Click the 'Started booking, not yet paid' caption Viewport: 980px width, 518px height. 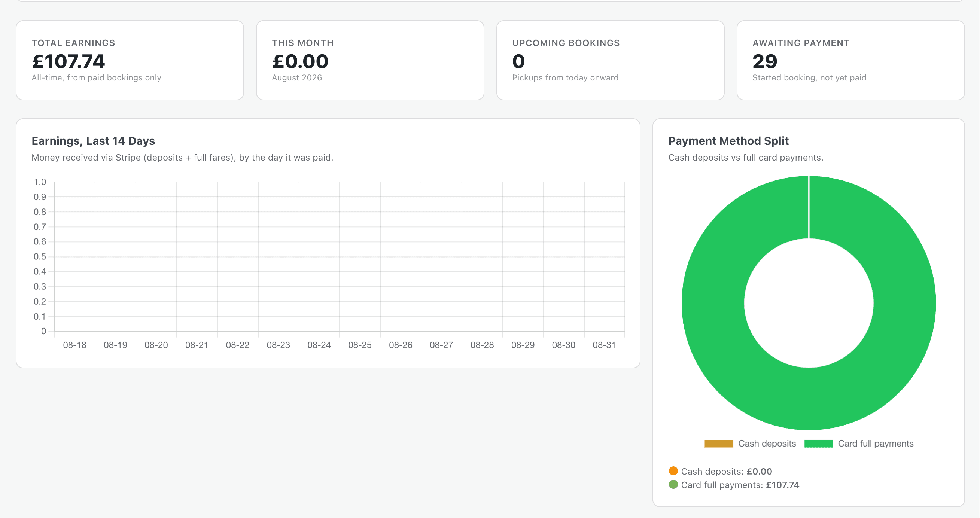809,77
